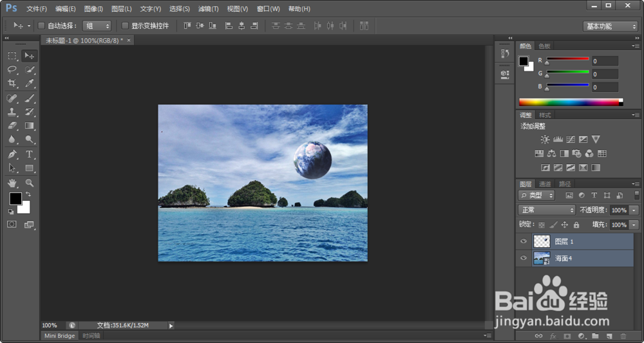Screen dimensions: 644x343
Task: Click the Gradient tool
Action: (x=30, y=126)
